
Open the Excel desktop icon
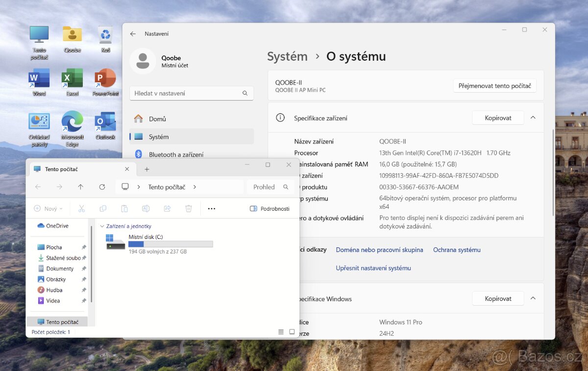[x=72, y=78]
